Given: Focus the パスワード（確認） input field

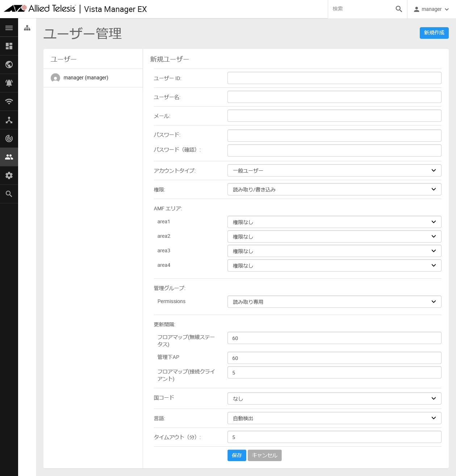Looking at the screenshot, I should point(334,150).
